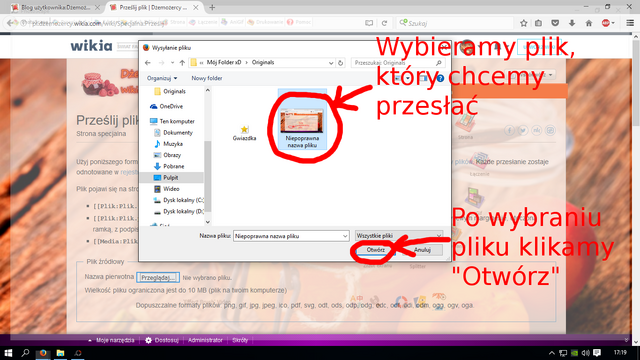Screen dimensions: 640x360
Task: Click the Szukaj search bar
Action: click(455, 23)
